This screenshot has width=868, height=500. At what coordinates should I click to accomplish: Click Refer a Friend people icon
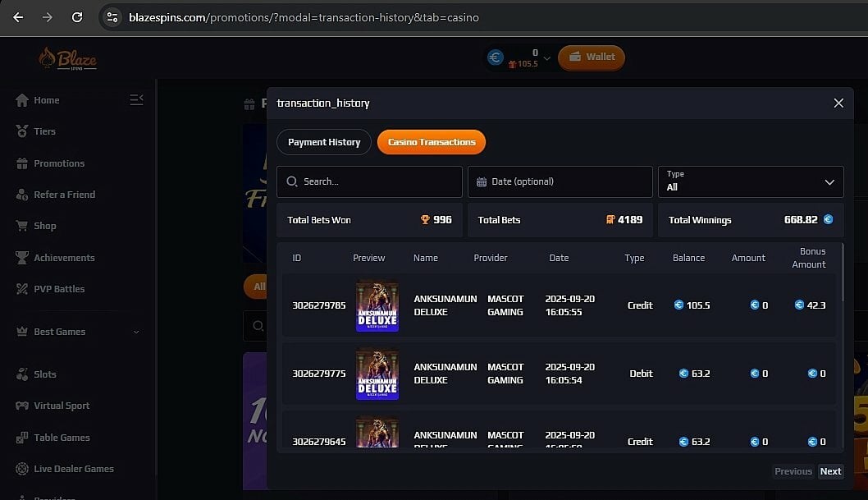coord(22,195)
